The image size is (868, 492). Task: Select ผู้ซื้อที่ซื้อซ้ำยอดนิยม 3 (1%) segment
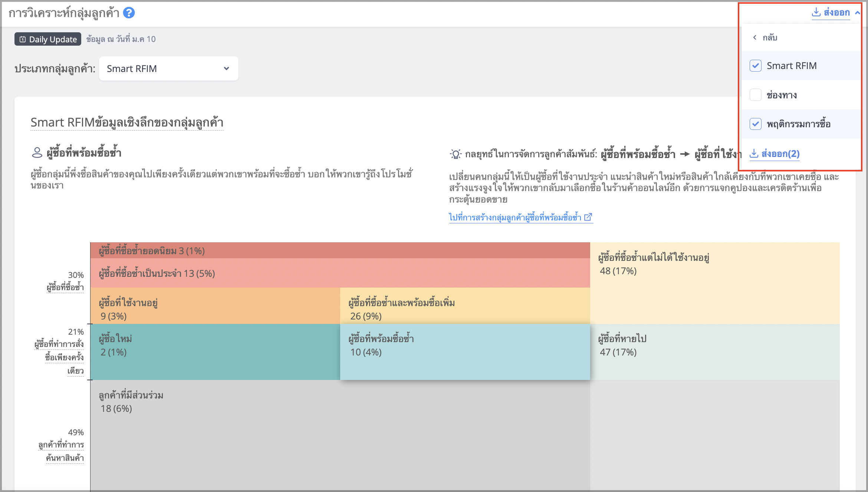(x=340, y=250)
